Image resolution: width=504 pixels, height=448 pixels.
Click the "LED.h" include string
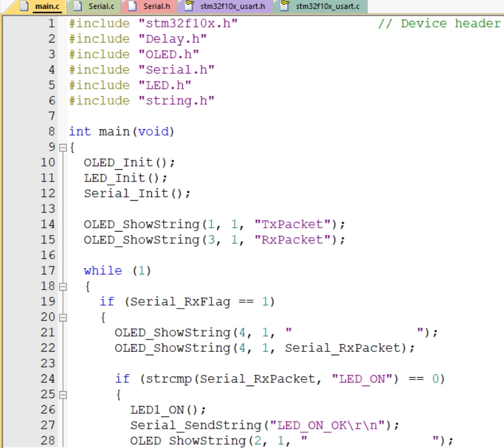point(165,85)
